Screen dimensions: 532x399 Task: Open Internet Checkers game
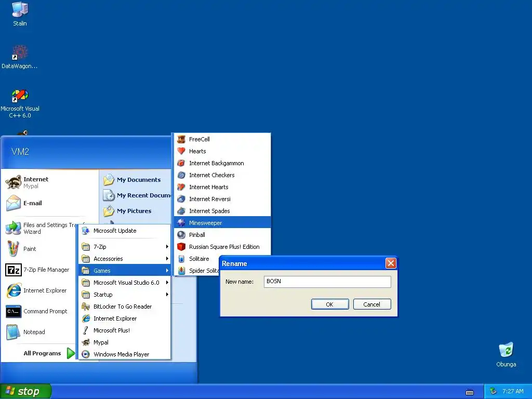point(222,175)
